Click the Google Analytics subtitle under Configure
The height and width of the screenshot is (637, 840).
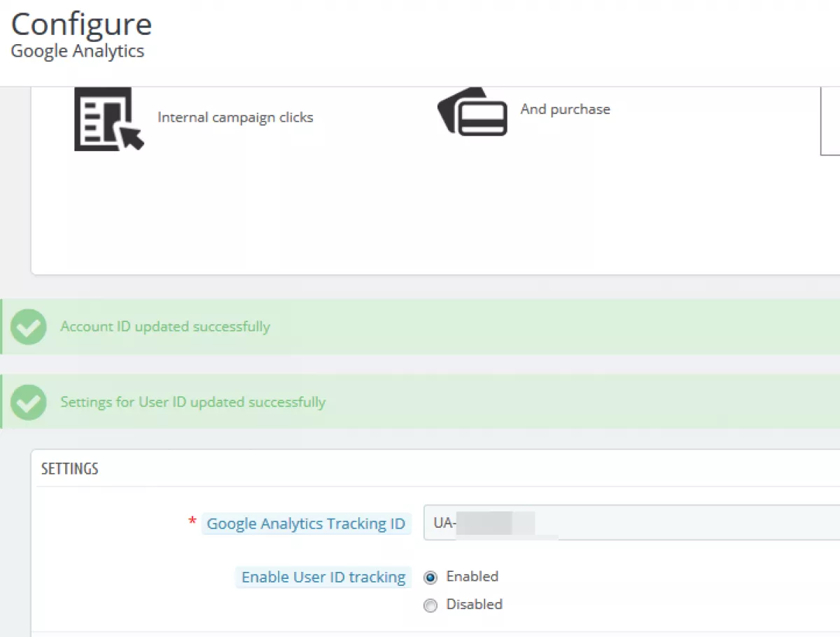(78, 51)
